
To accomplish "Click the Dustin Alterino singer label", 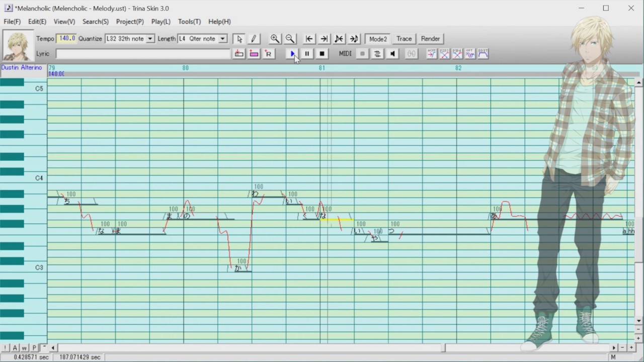I will (21, 67).
